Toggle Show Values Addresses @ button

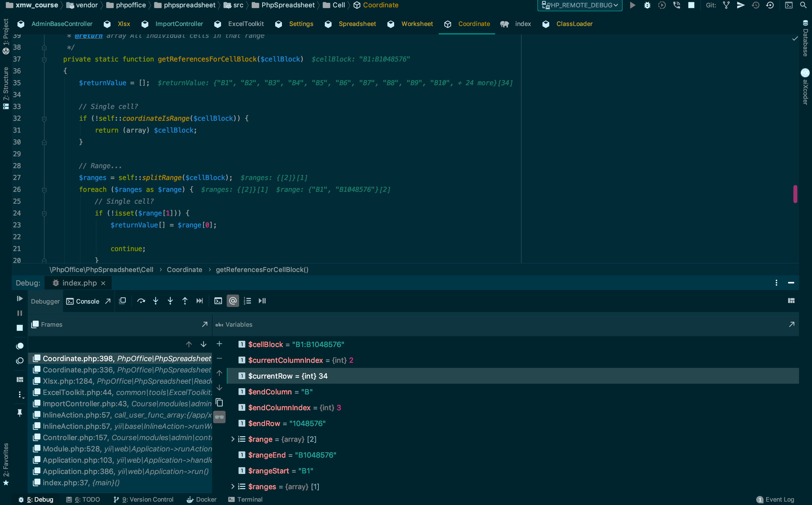pyautogui.click(x=233, y=301)
